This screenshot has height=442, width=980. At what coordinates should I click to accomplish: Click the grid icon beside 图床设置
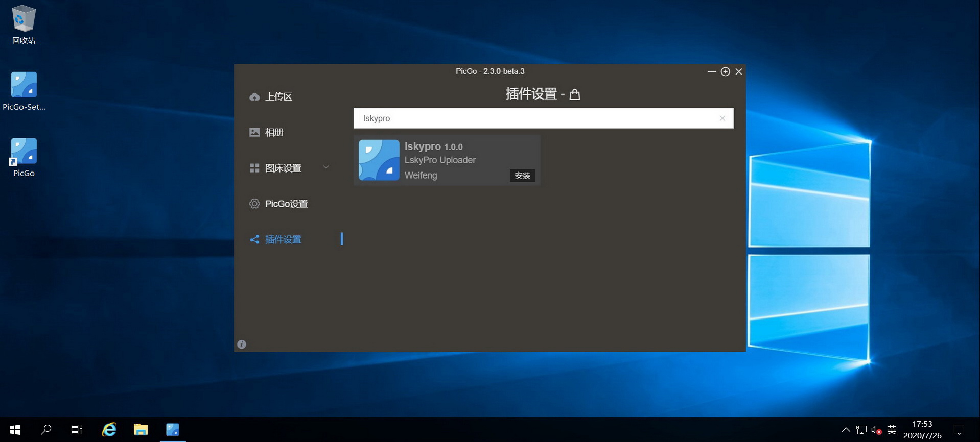click(254, 168)
